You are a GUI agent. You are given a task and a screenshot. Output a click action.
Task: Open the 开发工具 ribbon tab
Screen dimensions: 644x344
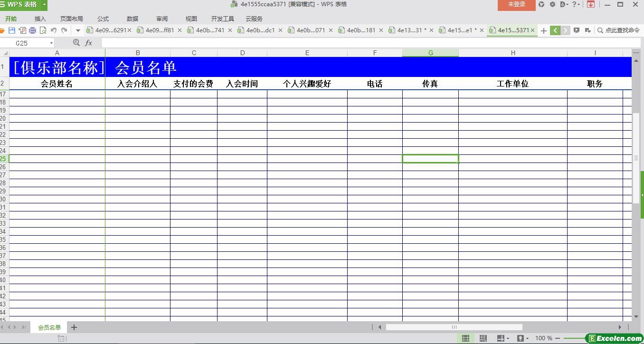pyautogui.click(x=223, y=19)
